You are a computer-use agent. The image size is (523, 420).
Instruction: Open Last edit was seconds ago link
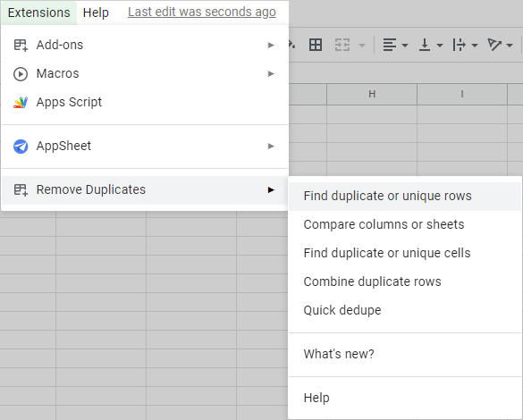(x=202, y=12)
